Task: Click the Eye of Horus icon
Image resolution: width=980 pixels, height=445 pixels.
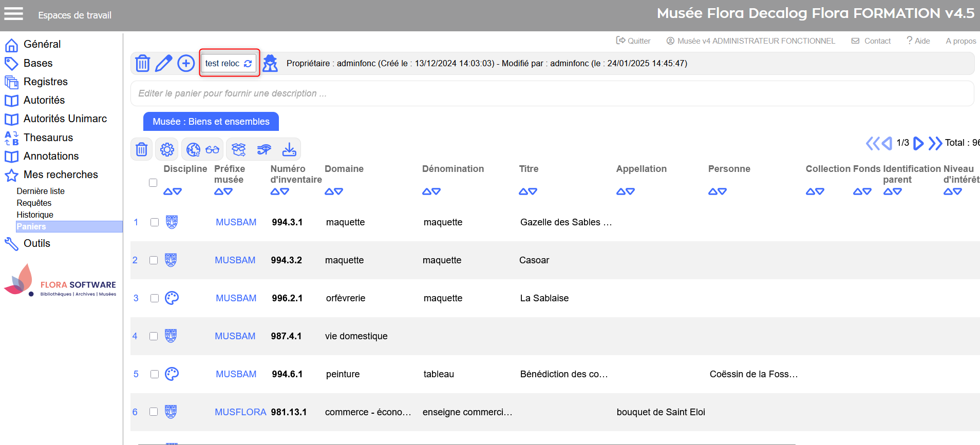Action: coord(264,149)
